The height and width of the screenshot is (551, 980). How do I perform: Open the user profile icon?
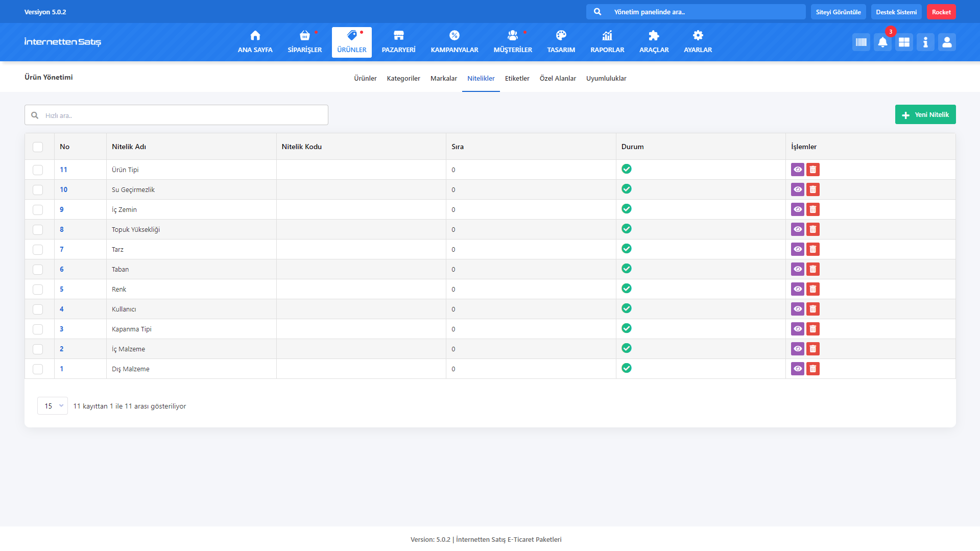947,42
